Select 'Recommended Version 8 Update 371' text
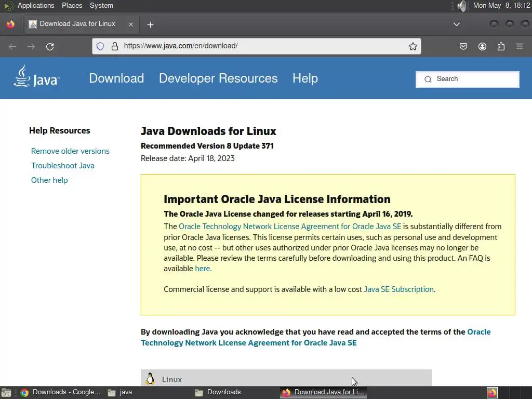The width and height of the screenshot is (532, 399). 207,146
